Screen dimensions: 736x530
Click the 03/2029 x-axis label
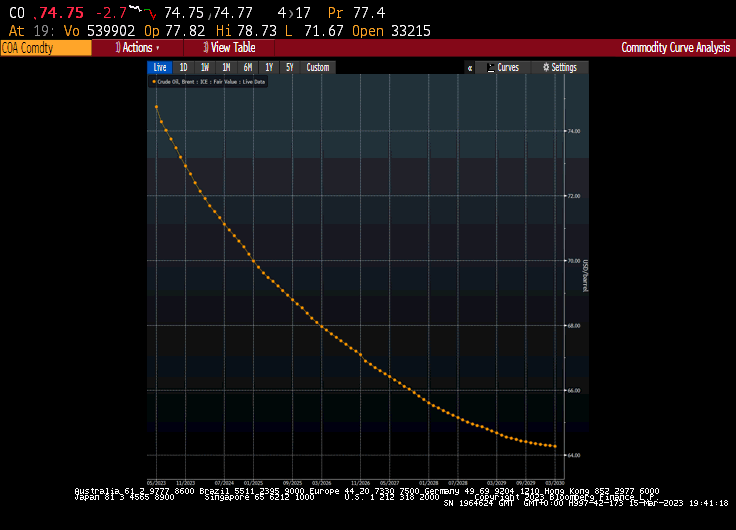point(497,483)
